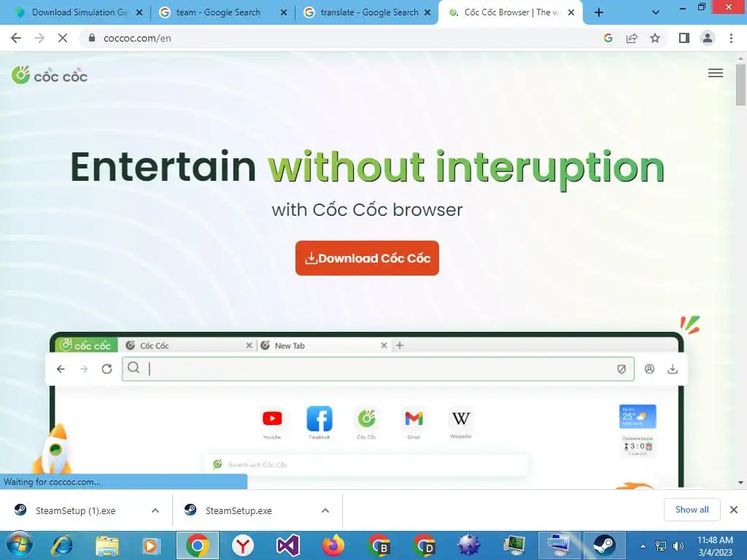Click the Google icon in address bar
Viewport: 747px width, 560px height.
tap(608, 38)
